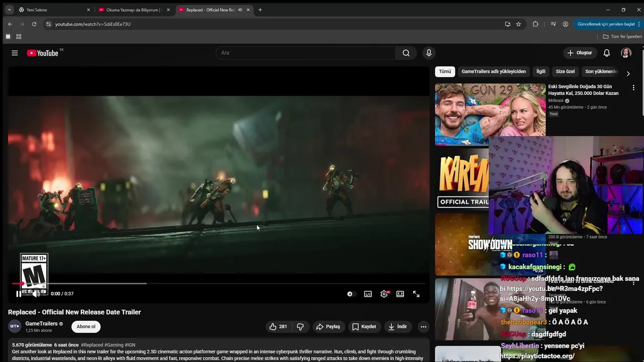Click Güncellemek için yeniden başlat button
Viewport: 644px width, 362px height.
coord(608,24)
